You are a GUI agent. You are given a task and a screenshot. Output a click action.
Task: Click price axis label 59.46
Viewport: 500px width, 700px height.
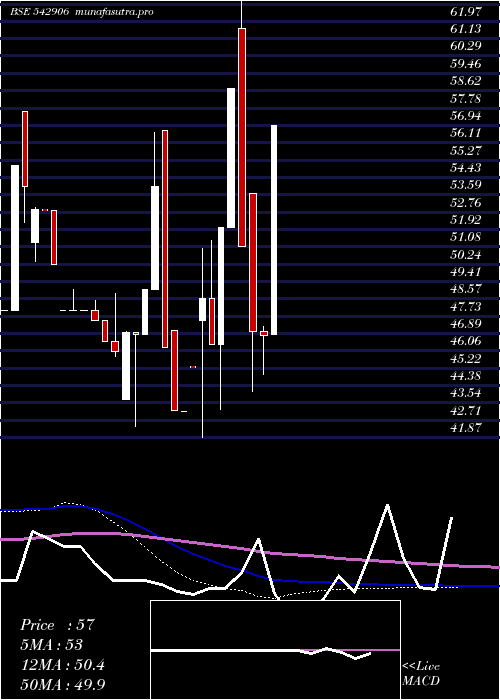click(466, 64)
